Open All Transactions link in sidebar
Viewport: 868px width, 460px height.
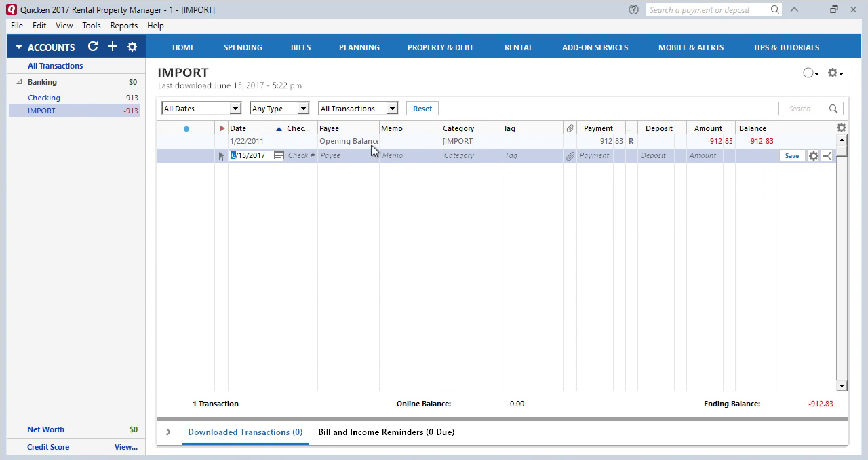click(x=55, y=66)
